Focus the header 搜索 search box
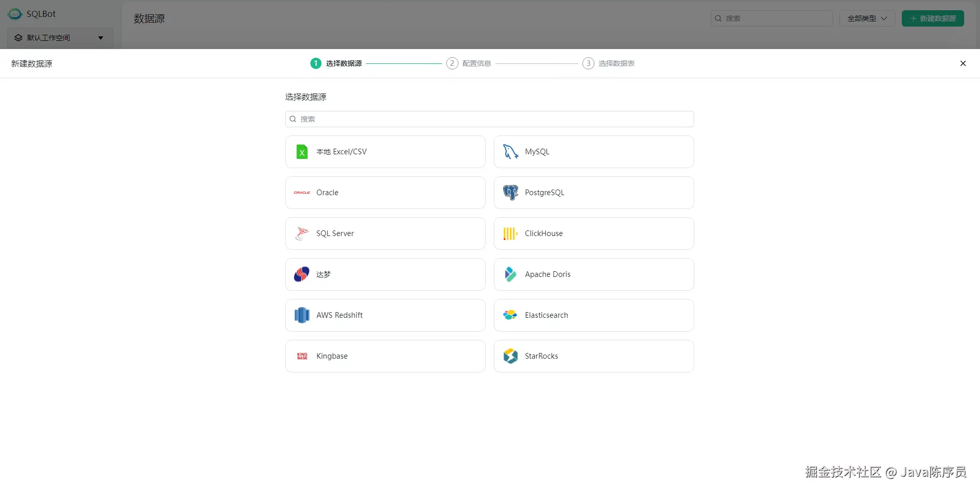The image size is (980, 492). [772, 18]
